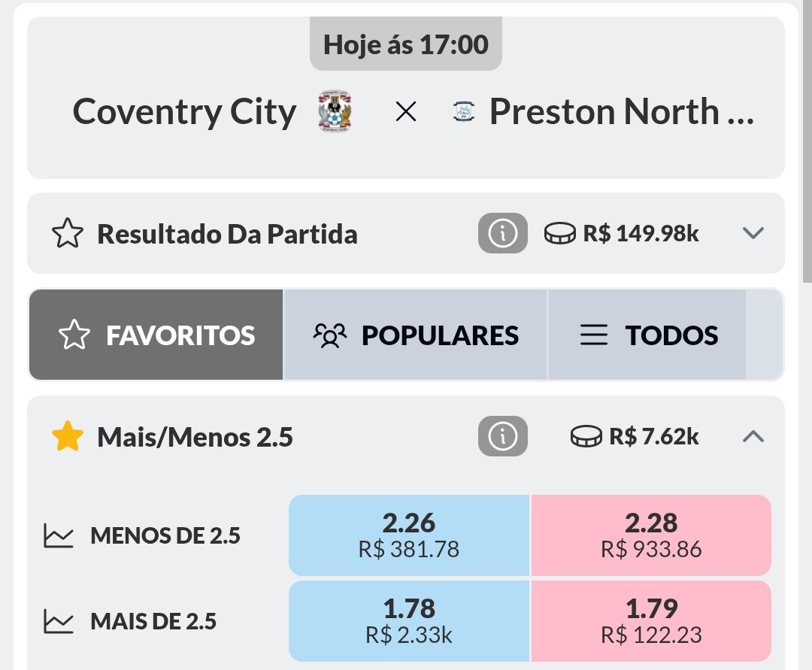
Task: Click the Coventry City club crest
Action: [335, 112]
